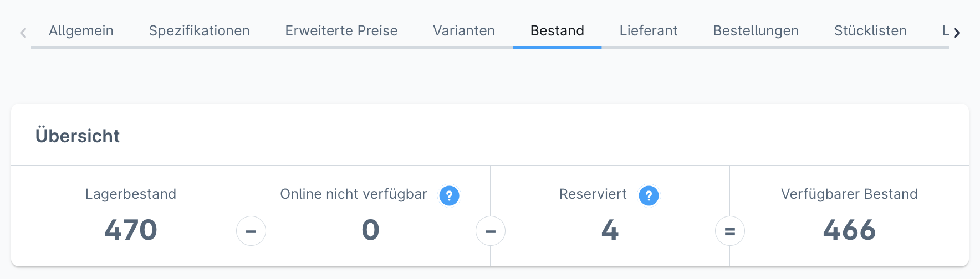Click the Verfügbarer Bestand value 466
The width and height of the screenshot is (980, 279).
[849, 230]
